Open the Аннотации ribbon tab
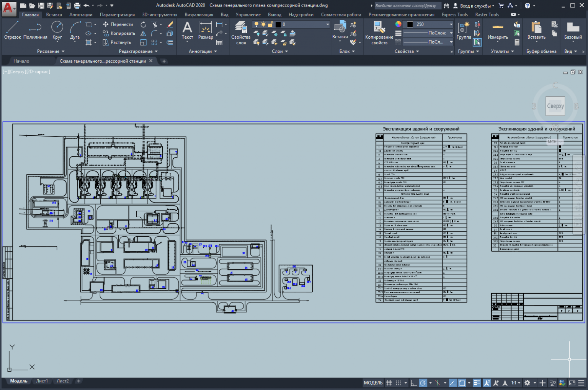This screenshot has height=390, width=588. [81, 15]
